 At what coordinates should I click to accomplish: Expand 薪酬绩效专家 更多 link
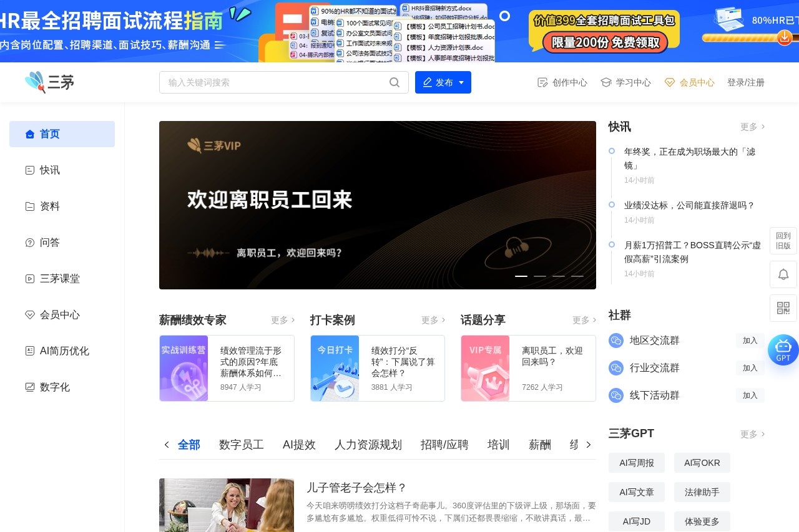(283, 320)
